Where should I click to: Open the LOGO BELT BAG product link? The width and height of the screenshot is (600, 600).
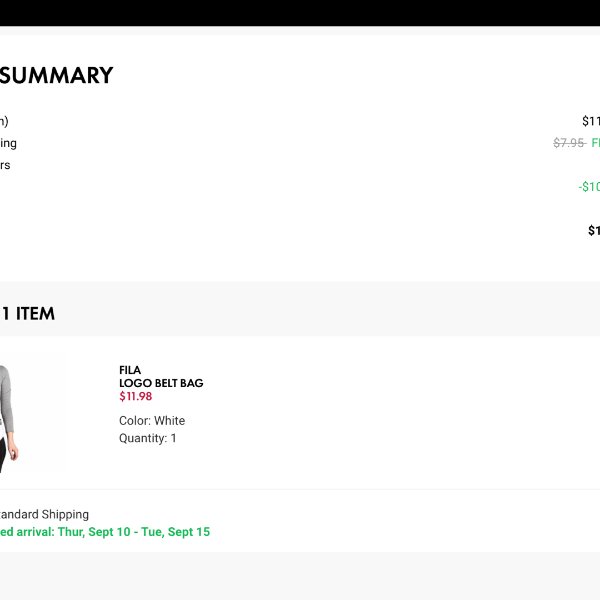[161, 383]
